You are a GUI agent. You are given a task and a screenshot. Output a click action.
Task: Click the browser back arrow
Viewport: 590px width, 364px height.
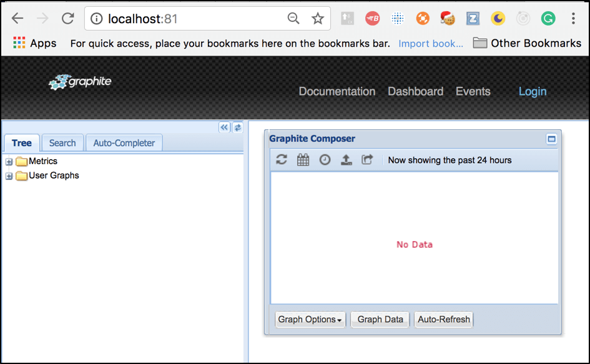(x=17, y=18)
